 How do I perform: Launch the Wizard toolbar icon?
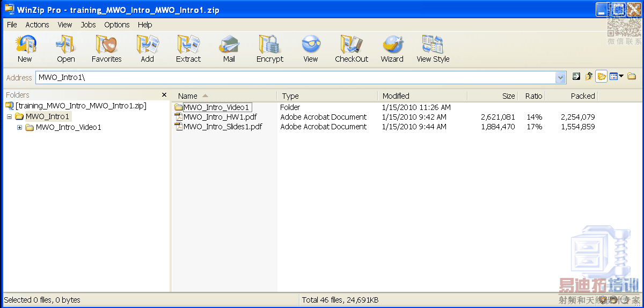click(392, 45)
